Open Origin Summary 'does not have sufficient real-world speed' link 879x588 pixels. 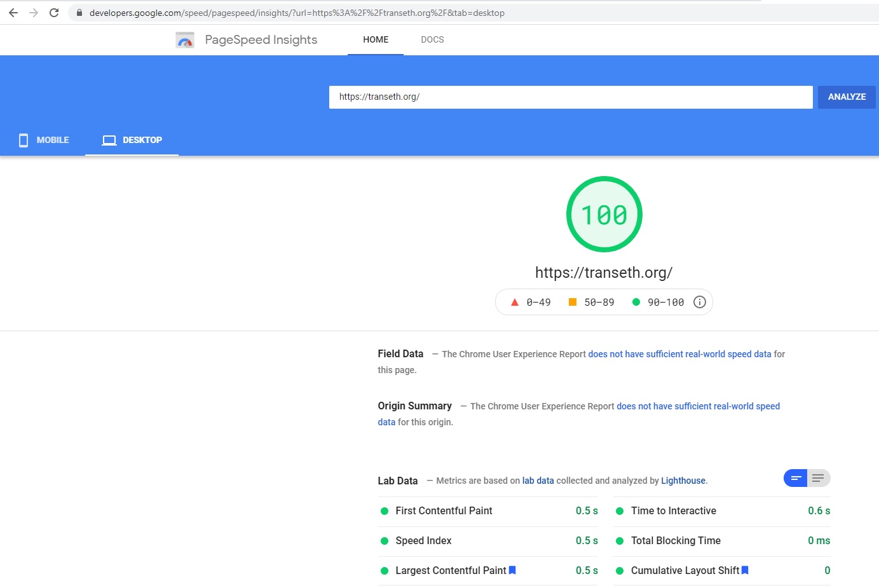(698, 406)
